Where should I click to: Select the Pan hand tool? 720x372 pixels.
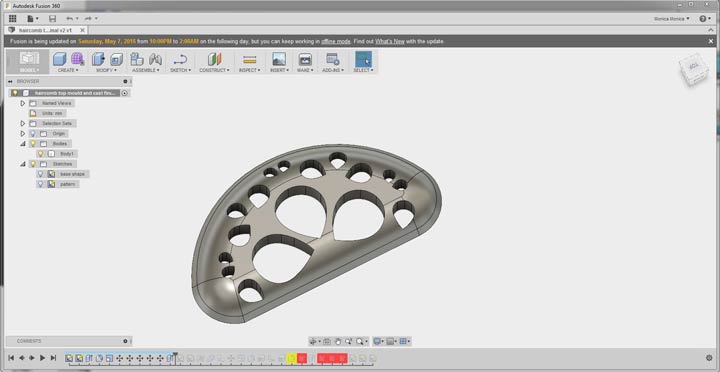(338, 341)
